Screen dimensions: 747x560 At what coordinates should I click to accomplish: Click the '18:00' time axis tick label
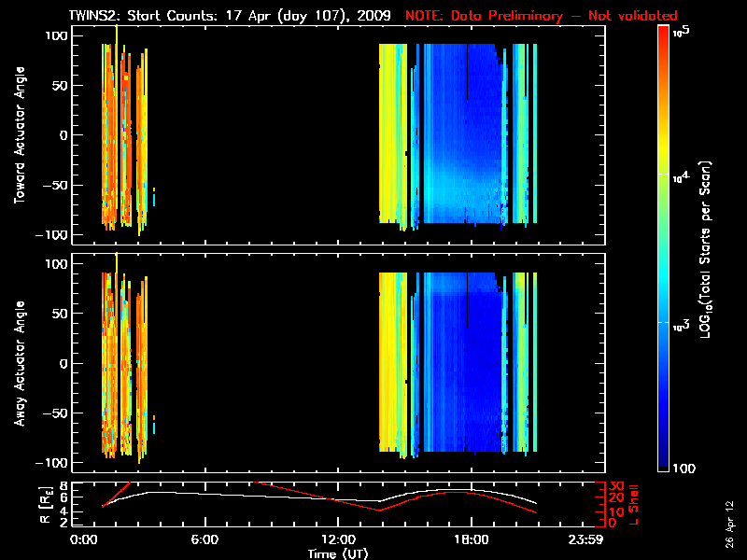pos(471,539)
